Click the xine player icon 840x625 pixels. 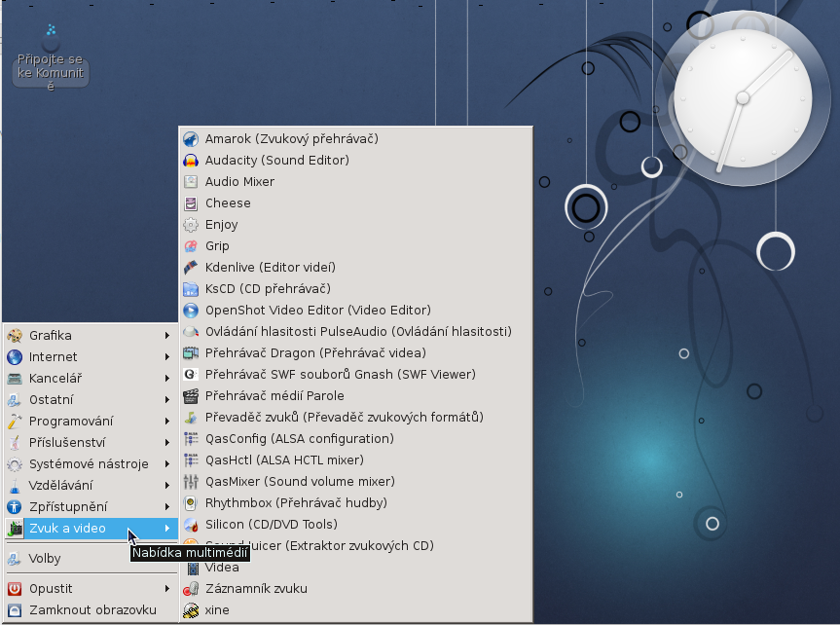click(191, 610)
